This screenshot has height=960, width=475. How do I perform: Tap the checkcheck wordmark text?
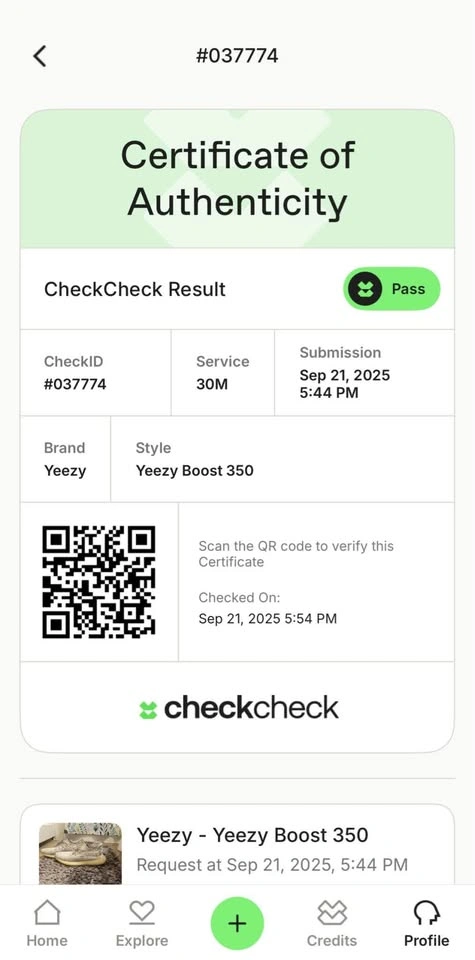251,709
